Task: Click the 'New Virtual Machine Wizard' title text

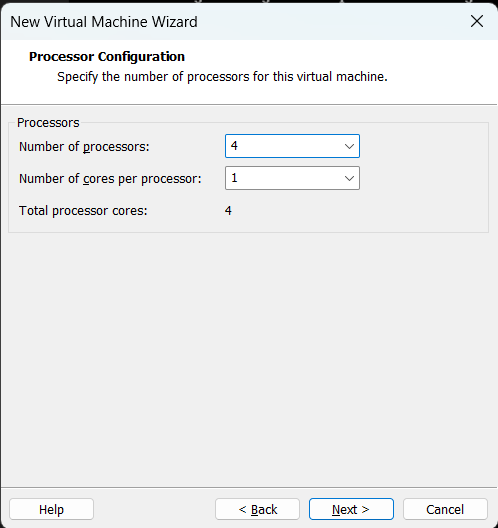Action: point(104,22)
